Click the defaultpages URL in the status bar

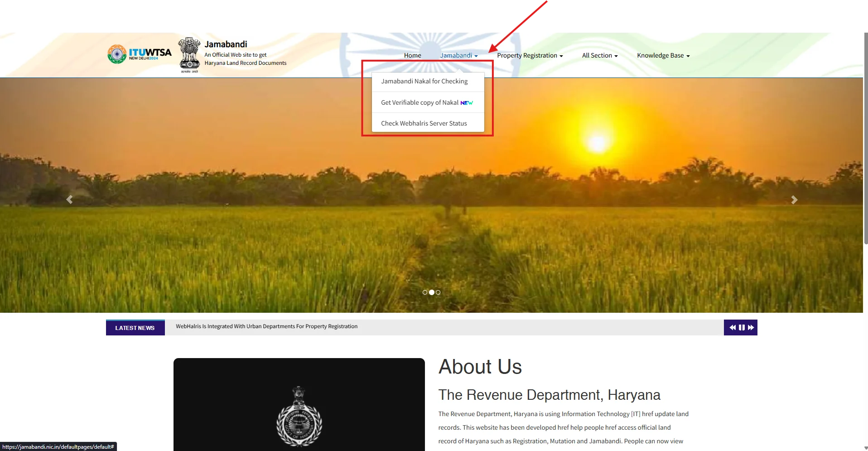click(x=58, y=446)
